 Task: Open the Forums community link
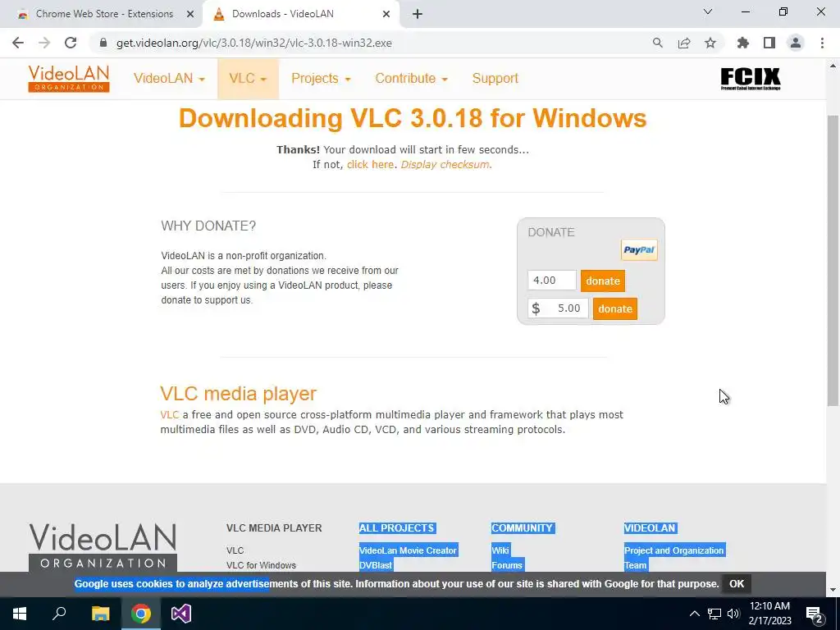[507, 565]
